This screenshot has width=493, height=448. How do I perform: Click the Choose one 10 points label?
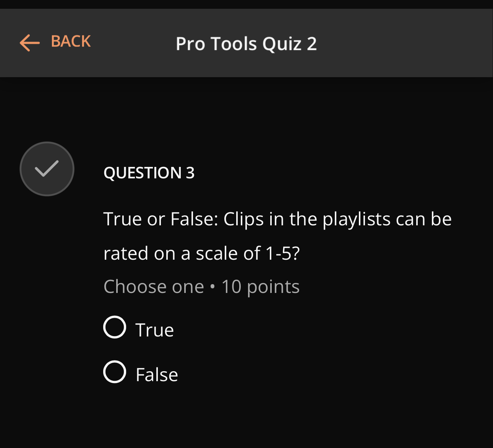[x=201, y=286]
